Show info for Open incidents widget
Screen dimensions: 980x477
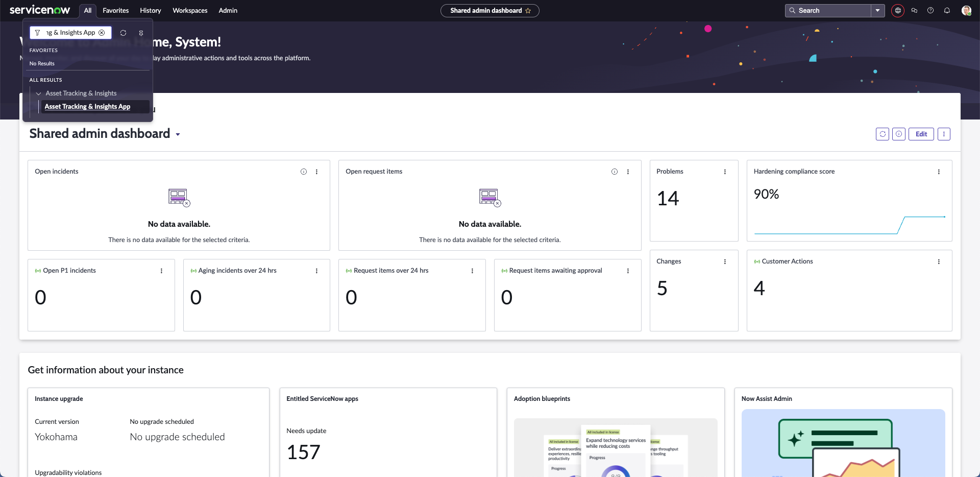click(304, 172)
